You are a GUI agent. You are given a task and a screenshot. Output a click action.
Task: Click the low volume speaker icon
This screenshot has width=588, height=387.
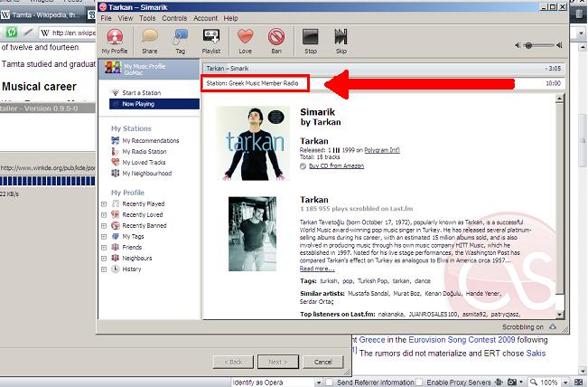tap(518, 45)
